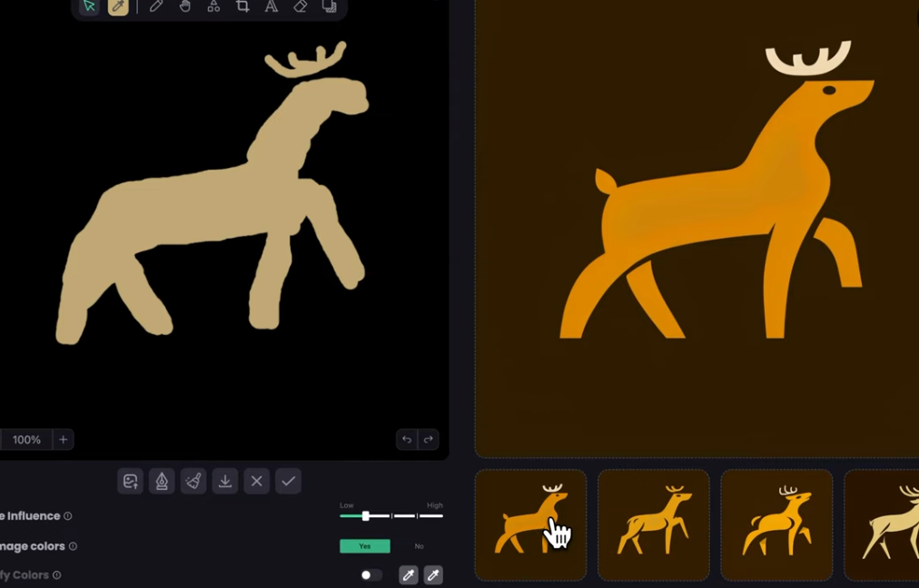The height and width of the screenshot is (588, 919).
Task: Select Yes for image colors
Action: coord(365,546)
